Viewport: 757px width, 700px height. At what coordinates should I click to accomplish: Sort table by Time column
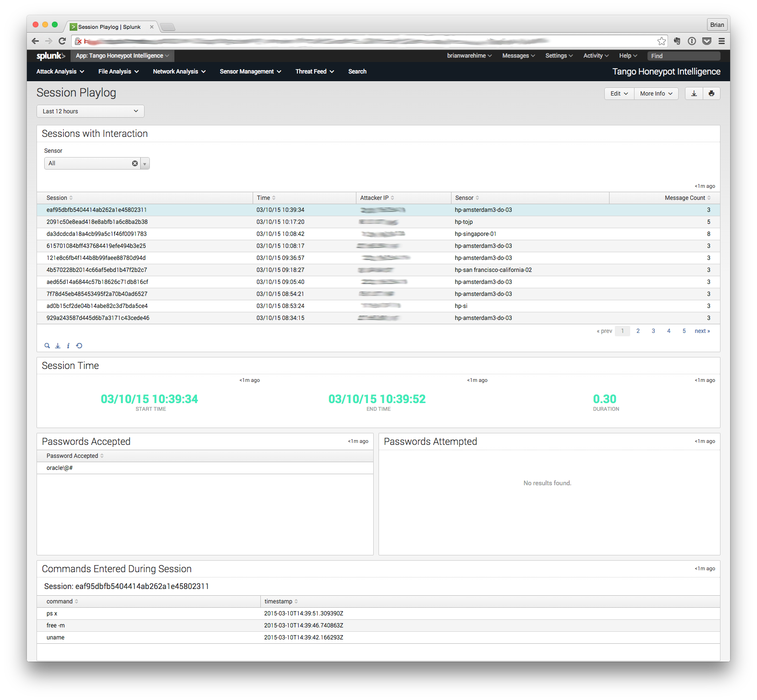coord(266,198)
